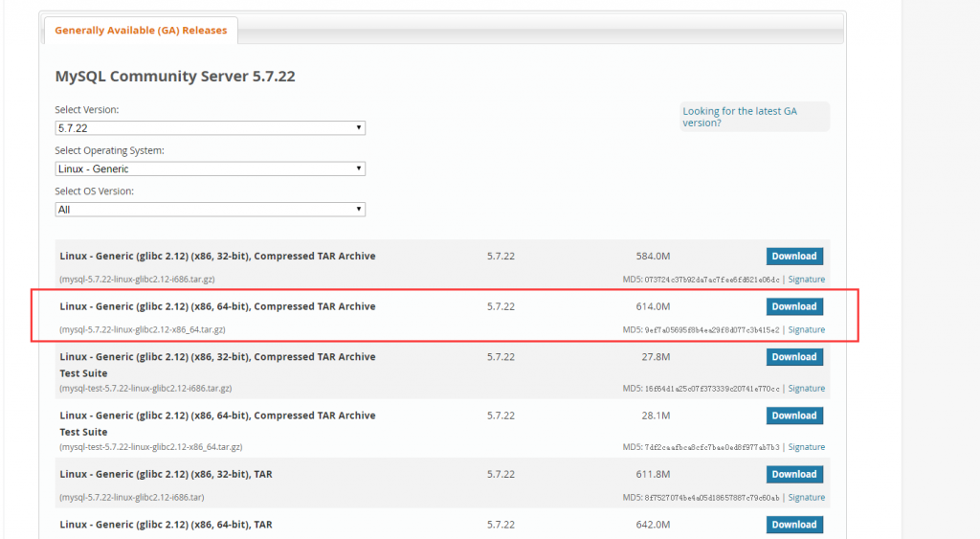Open the Generally Available (GA) Releases tab

[x=141, y=30]
